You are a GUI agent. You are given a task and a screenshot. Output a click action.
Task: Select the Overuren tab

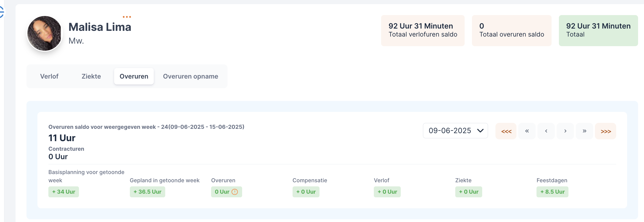[x=134, y=76]
